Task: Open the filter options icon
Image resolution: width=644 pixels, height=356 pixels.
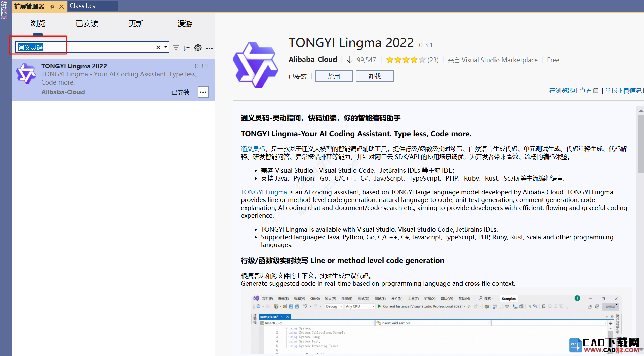Action: click(x=176, y=48)
